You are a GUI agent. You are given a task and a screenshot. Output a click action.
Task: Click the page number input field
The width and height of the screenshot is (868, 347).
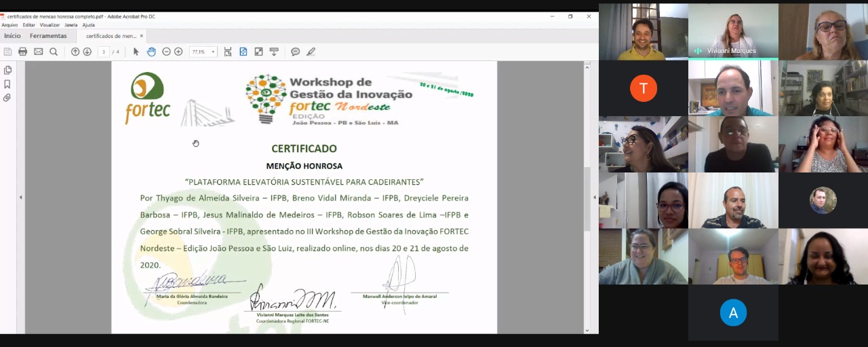[x=103, y=52]
